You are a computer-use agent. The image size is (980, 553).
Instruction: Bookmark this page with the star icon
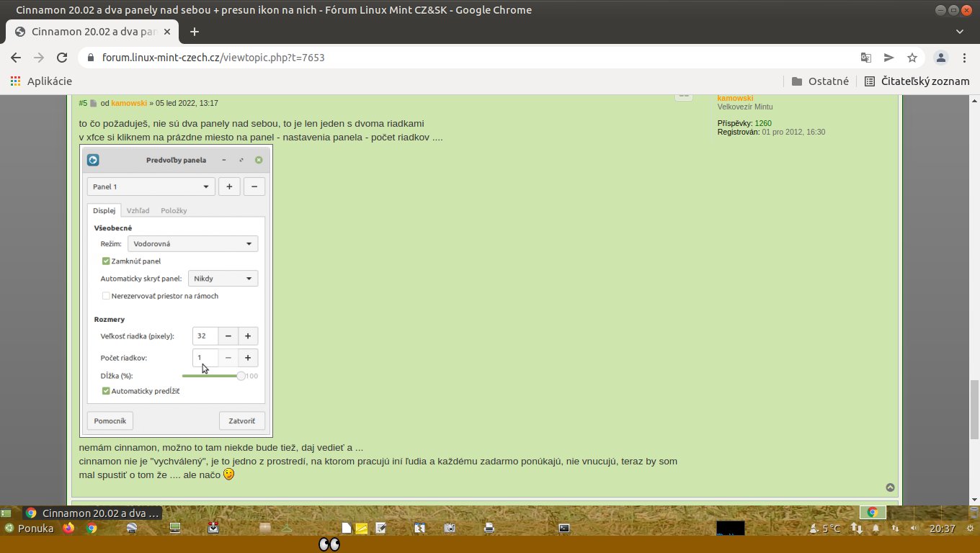point(912,58)
